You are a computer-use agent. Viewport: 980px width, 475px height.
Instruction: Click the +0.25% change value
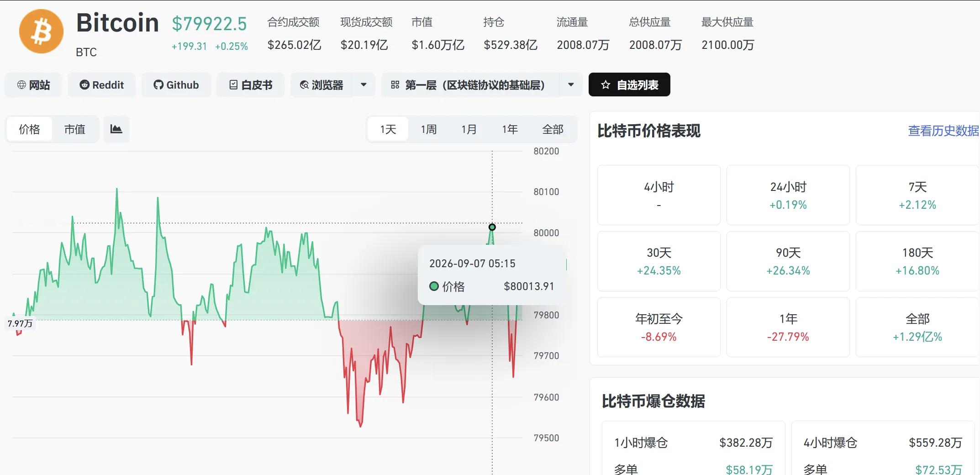tap(232, 47)
